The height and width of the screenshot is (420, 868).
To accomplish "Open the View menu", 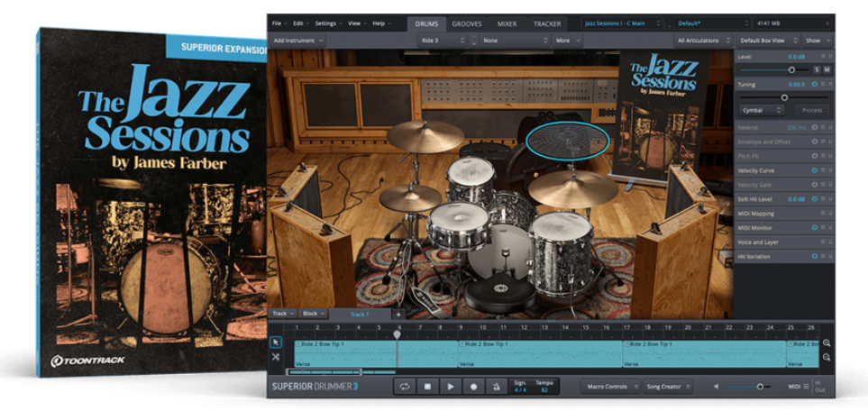I will [x=357, y=23].
